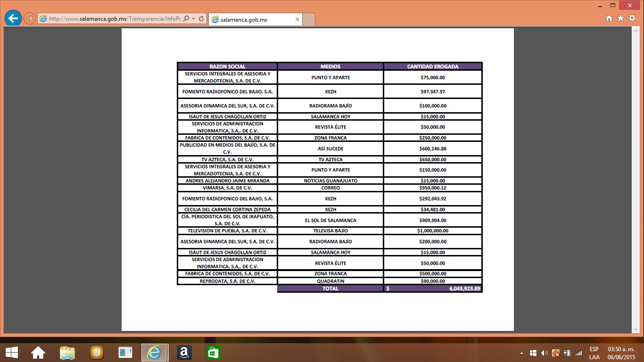644x362 pixels.
Task: Select the $97,347.97 amount cell
Action: click(x=433, y=91)
